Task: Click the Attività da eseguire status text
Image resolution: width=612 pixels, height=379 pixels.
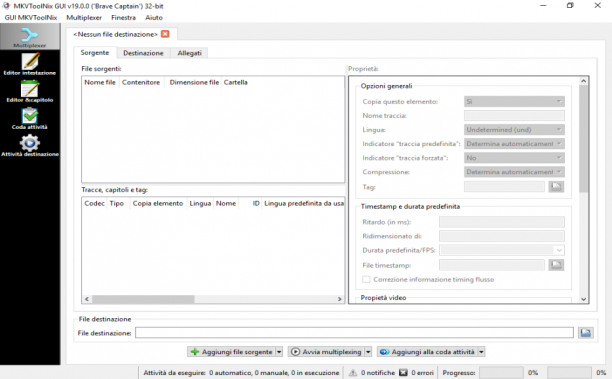Action: pos(241,373)
